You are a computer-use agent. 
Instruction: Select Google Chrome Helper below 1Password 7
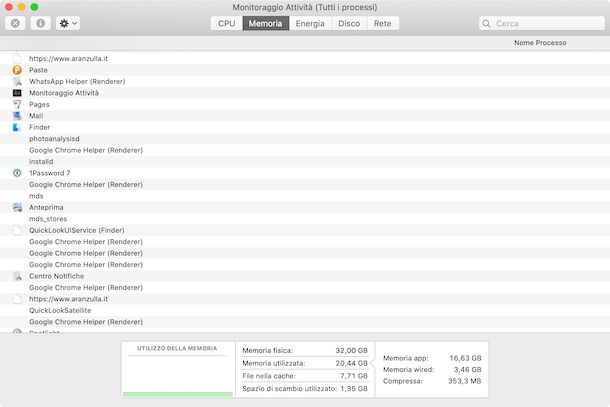305,184
